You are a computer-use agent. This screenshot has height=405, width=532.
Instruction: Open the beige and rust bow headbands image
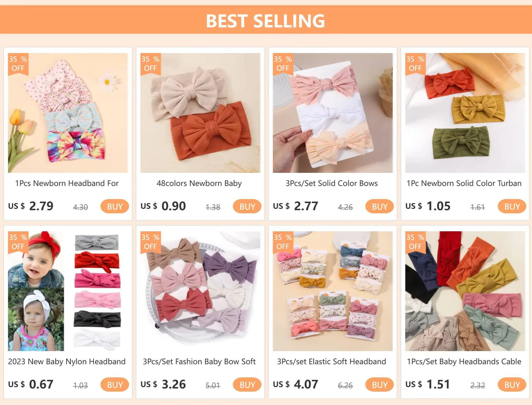click(200, 113)
